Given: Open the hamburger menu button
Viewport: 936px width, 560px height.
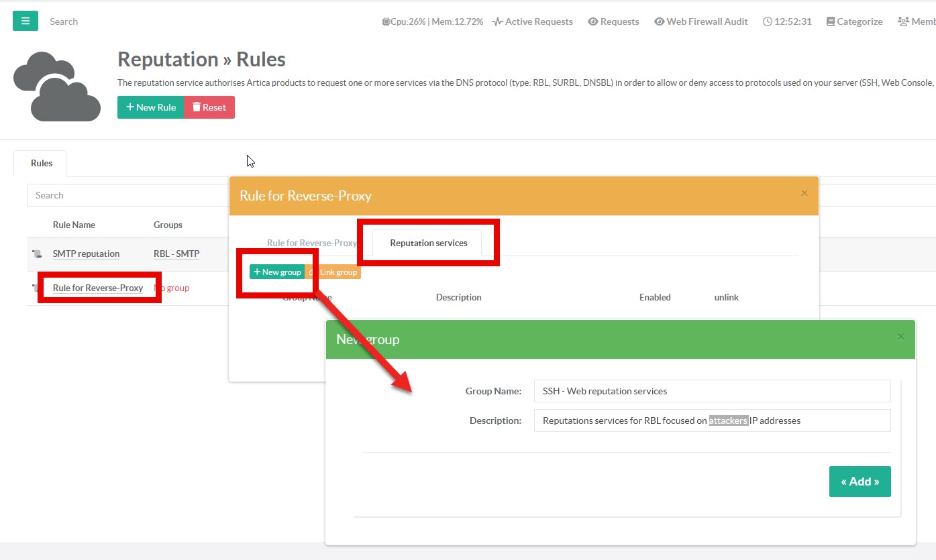Looking at the screenshot, I should click(x=25, y=21).
